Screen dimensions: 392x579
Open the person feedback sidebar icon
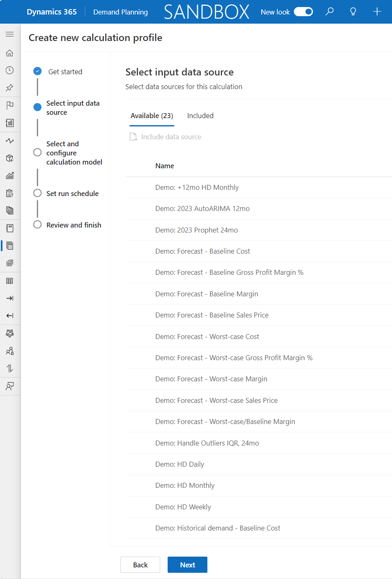click(x=10, y=386)
